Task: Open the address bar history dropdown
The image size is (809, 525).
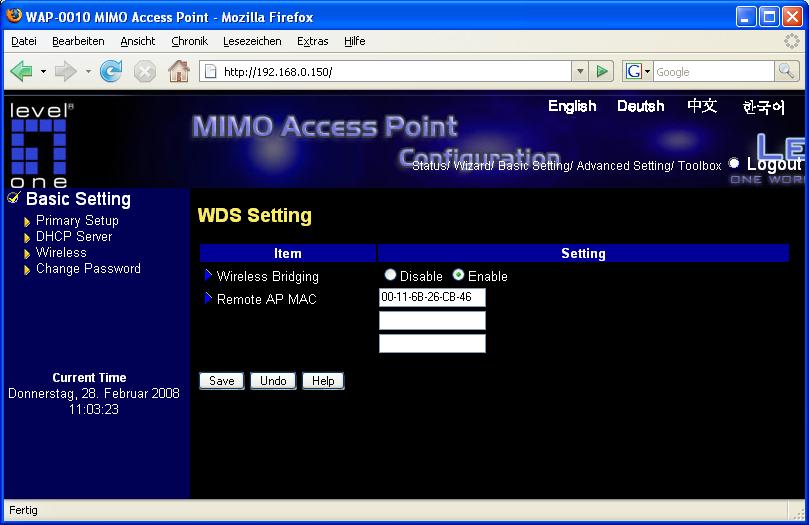Action: 580,71
